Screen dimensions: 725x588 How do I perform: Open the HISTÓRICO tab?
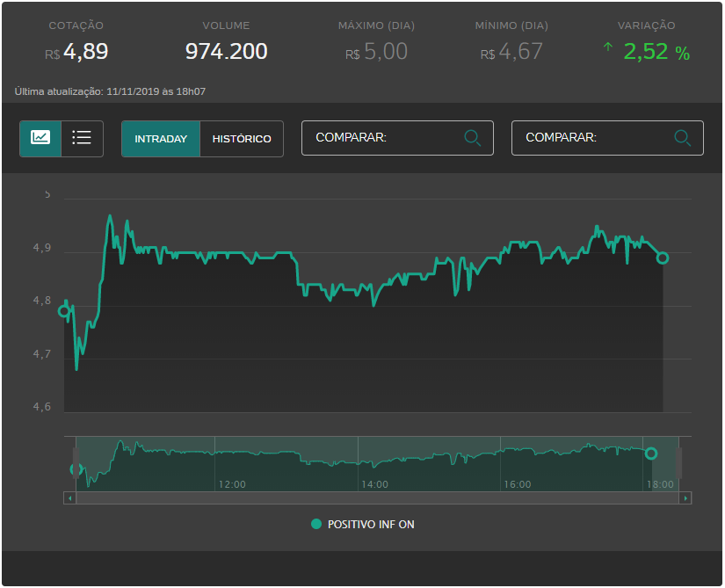242,139
